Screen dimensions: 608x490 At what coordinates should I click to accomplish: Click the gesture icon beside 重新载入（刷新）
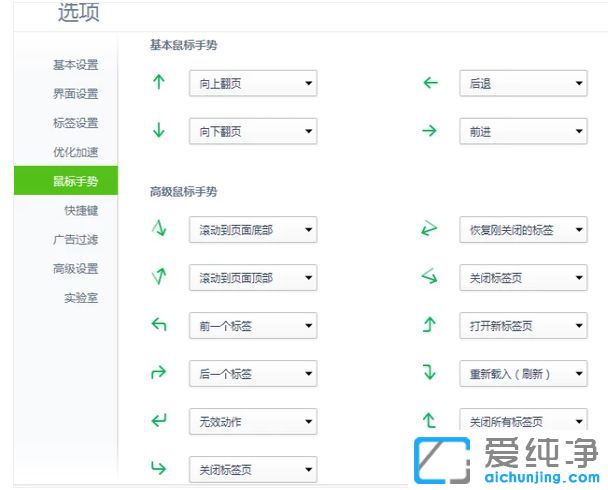431,373
